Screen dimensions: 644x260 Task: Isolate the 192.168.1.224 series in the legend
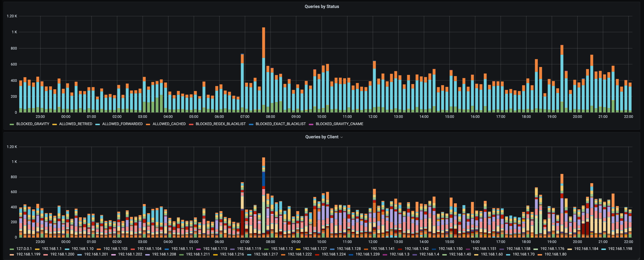(333, 254)
